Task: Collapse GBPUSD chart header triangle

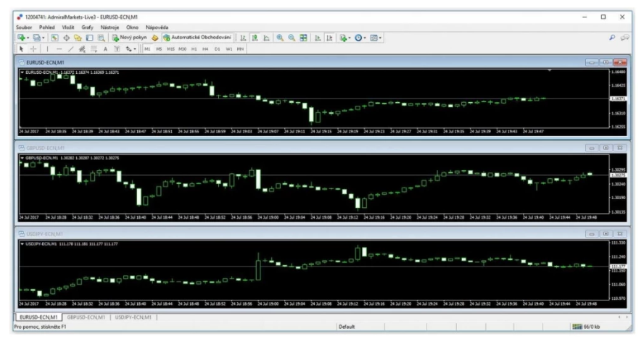Action: 22,158
